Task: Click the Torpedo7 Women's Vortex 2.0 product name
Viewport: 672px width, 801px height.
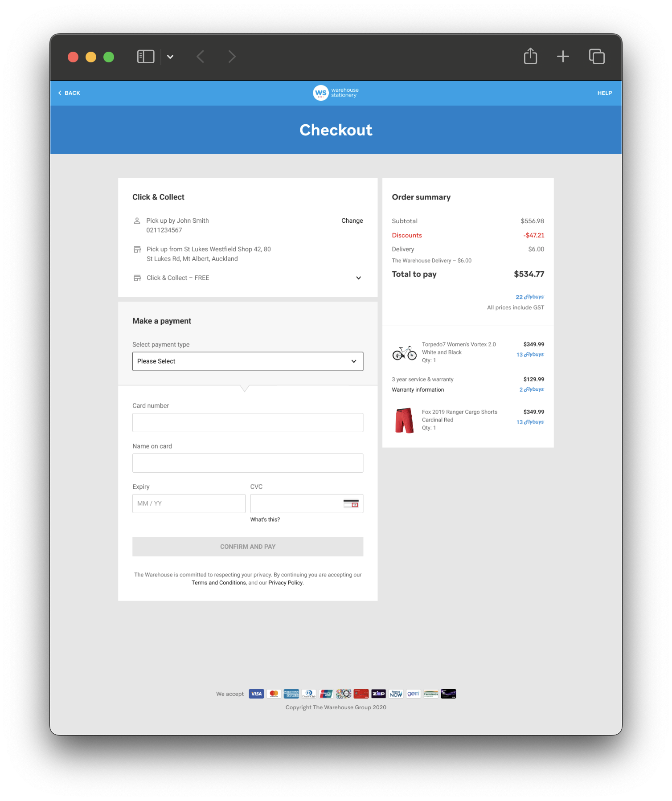Action: point(459,344)
